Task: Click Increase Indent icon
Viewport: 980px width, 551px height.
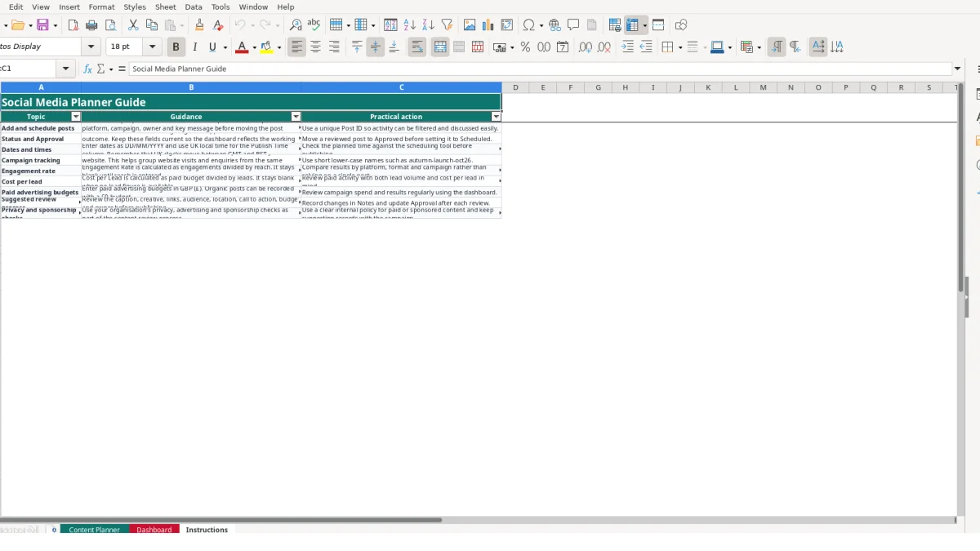Action: pyautogui.click(x=627, y=47)
